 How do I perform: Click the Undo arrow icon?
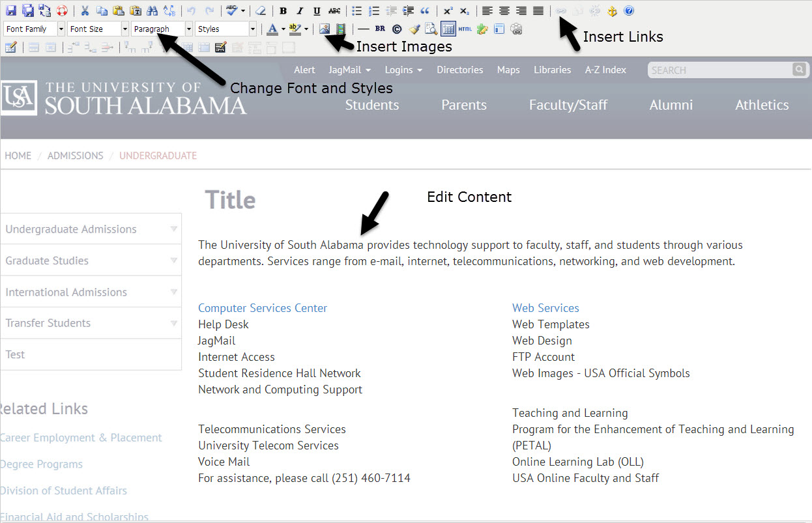click(x=192, y=10)
